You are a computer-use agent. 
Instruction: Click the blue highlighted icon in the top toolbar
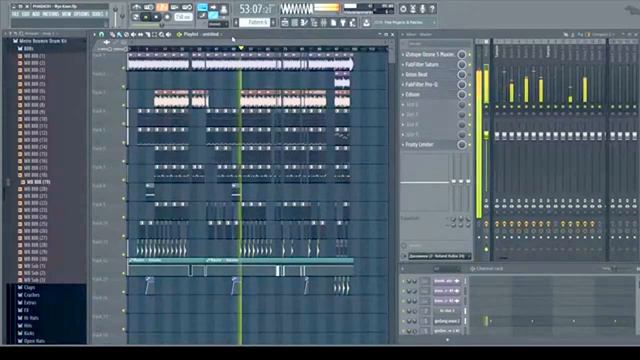202,7
